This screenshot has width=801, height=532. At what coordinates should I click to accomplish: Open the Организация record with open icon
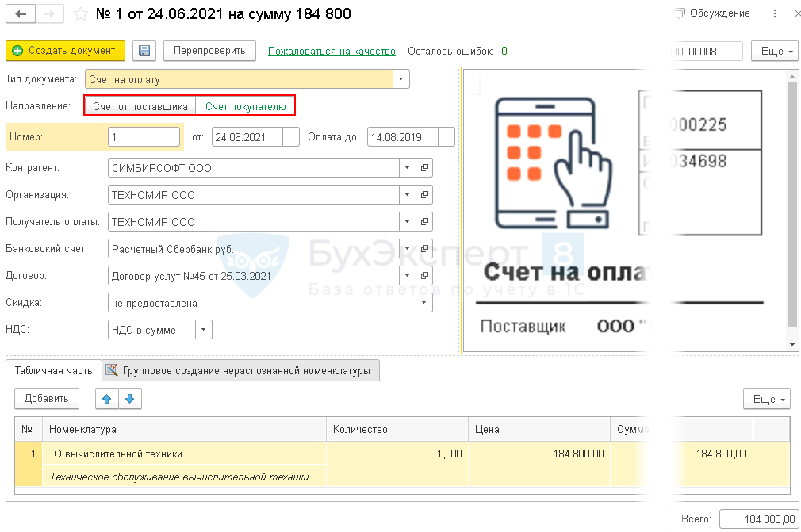(x=424, y=194)
